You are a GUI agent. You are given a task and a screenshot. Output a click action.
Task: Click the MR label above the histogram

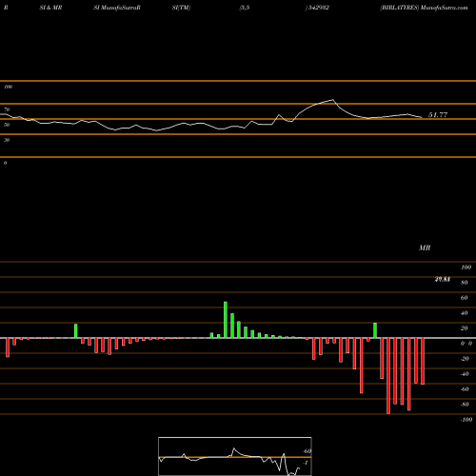point(425,248)
